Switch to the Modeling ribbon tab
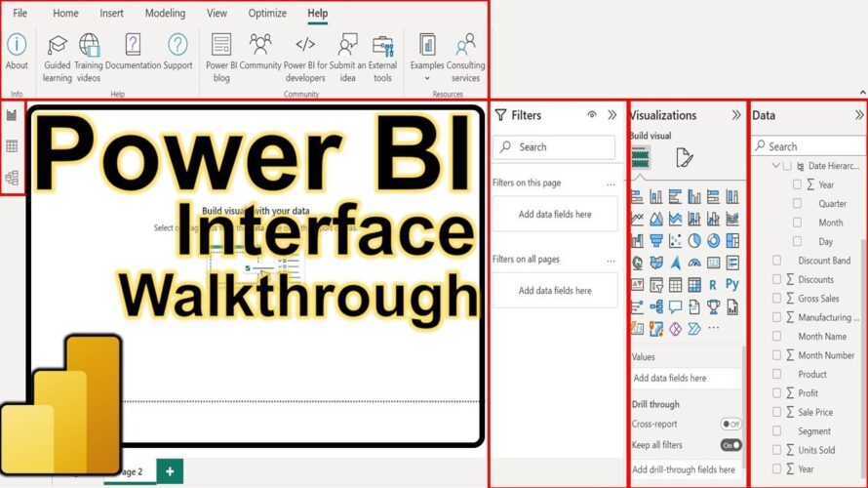The height and width of the screenshot is (488, 868). point(165,13)
